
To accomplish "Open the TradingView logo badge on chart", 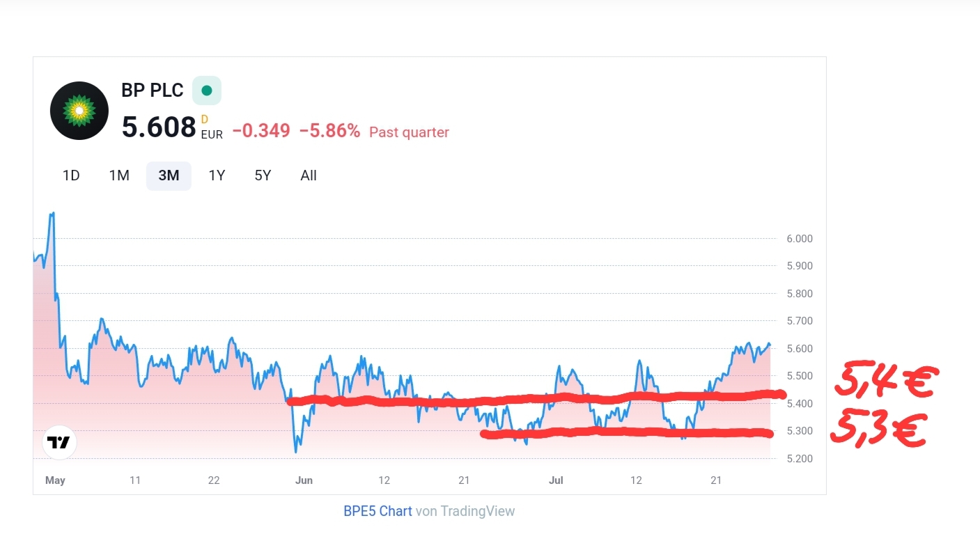I will pyautogui.click(x=59, y=442).
